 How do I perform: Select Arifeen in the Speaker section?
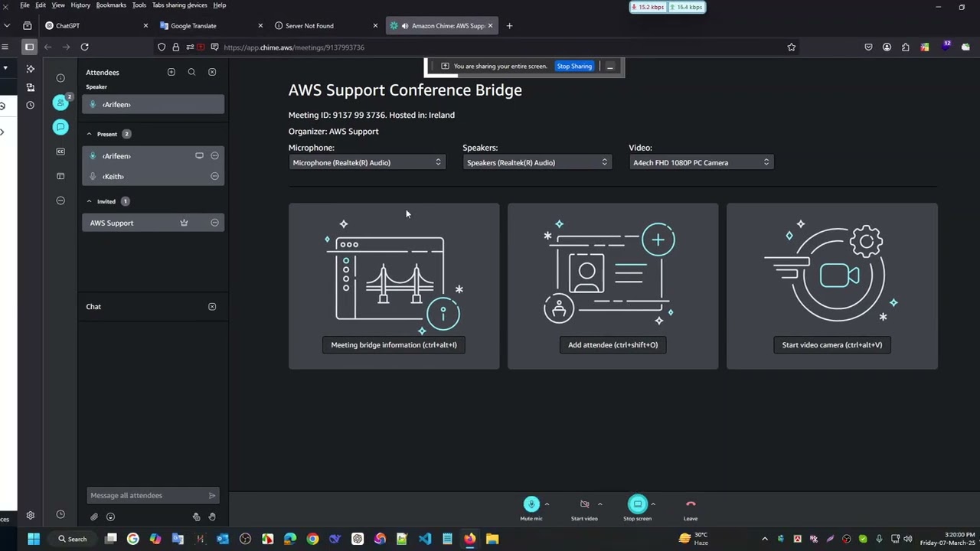[x=153, y=105]
